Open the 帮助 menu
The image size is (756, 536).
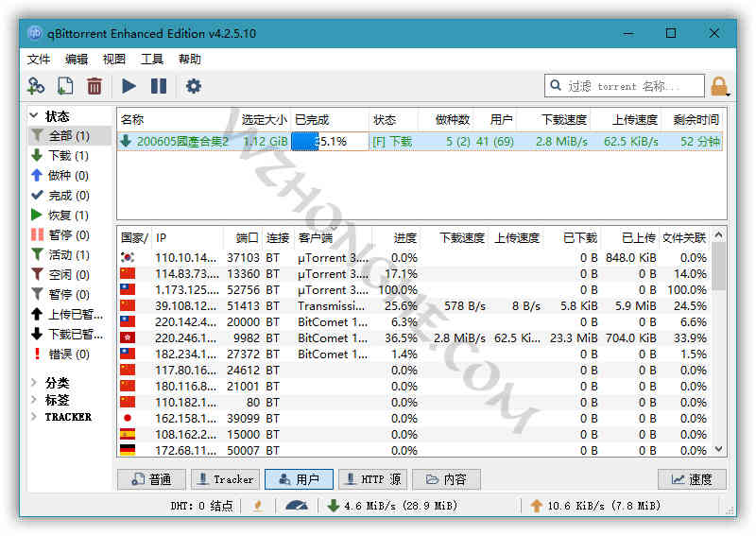(x=190, y=59)
